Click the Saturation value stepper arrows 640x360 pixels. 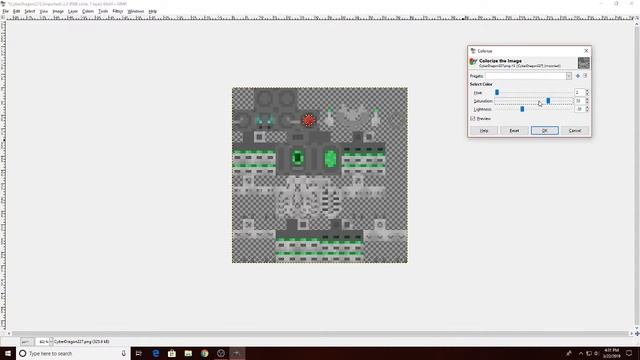587,101
